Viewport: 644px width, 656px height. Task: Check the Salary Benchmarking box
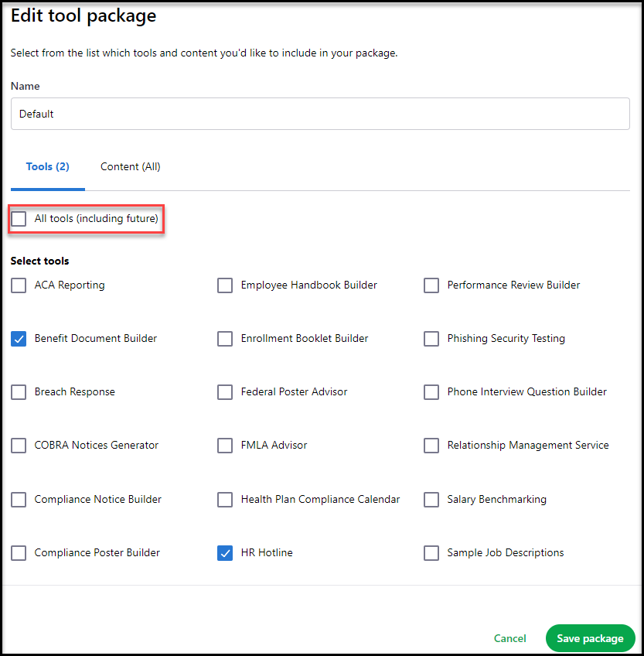click(x=431, y=500)
